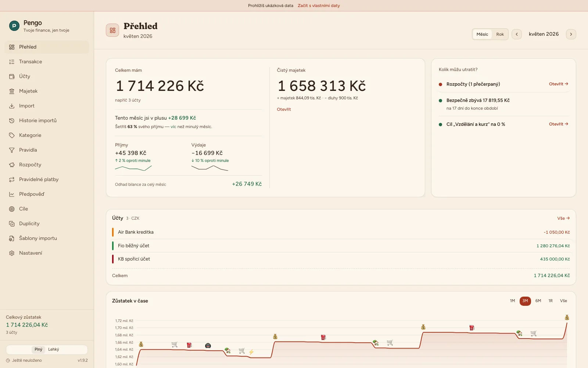Set balance chart range to 1R

(x=551, y=301)
